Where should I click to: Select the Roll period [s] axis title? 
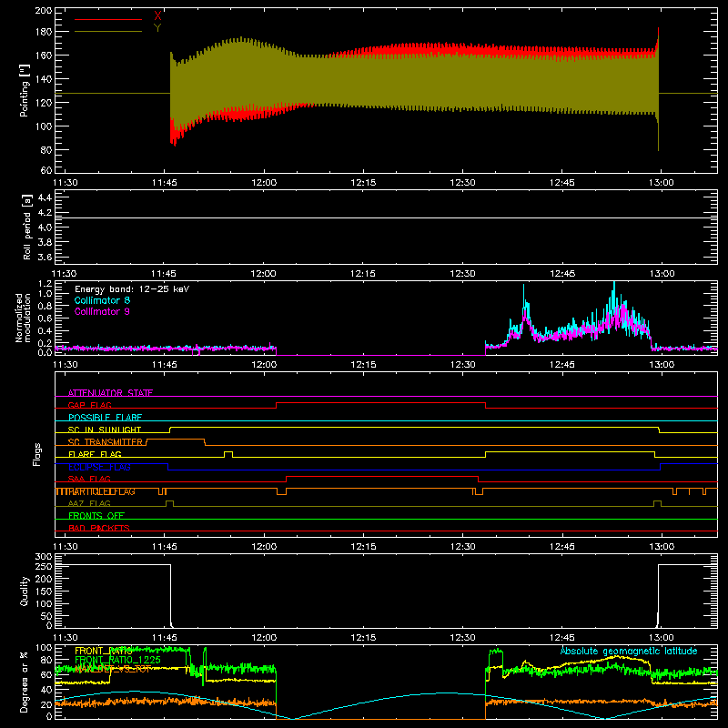(x=27, y=227)
